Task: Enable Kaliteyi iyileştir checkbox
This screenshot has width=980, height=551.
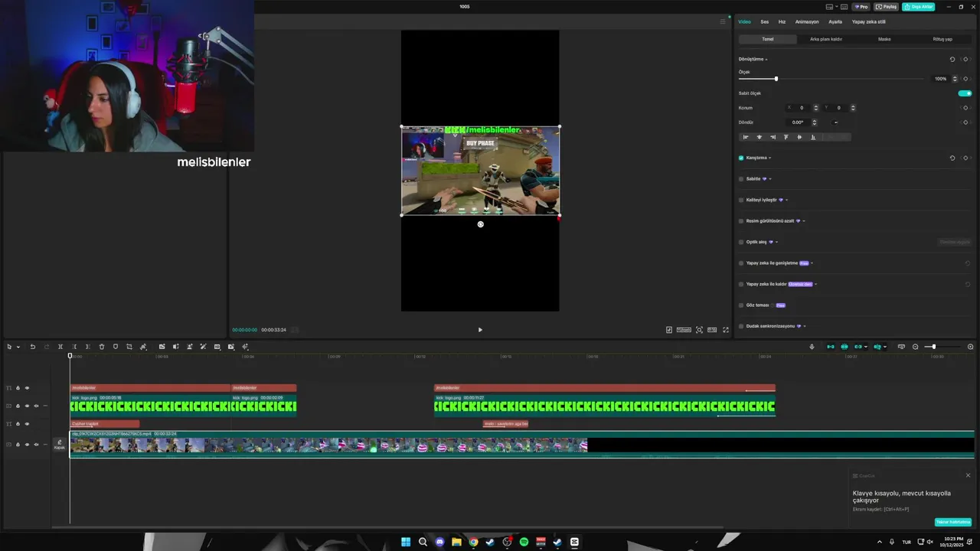Action: (x=741, y=200)
